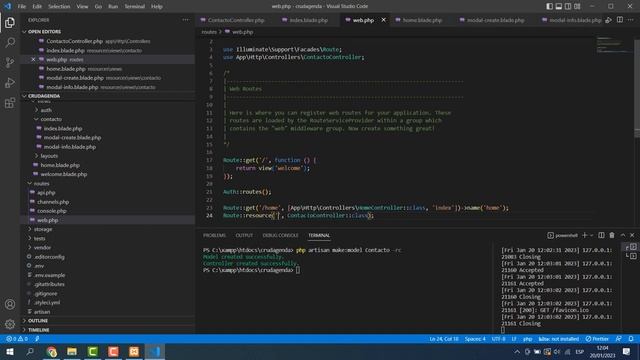
Task: Open artisan file in explorer tree
Action: point(42,312)
